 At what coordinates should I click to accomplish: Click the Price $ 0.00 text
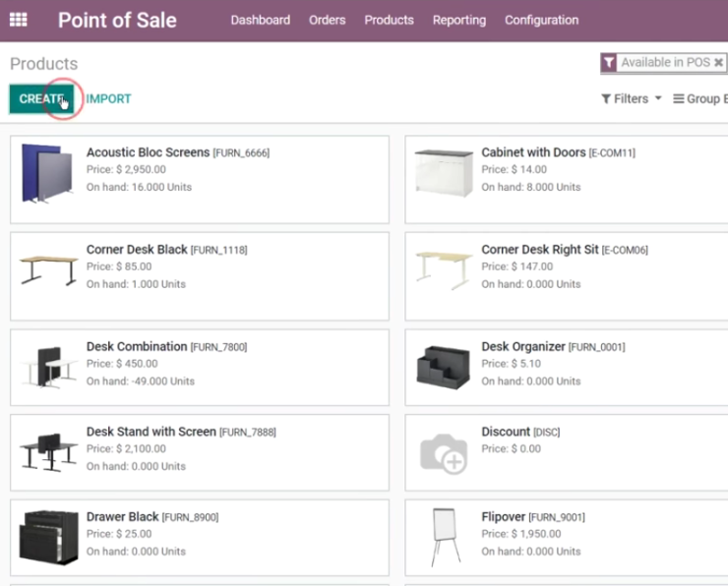[511, 448]
